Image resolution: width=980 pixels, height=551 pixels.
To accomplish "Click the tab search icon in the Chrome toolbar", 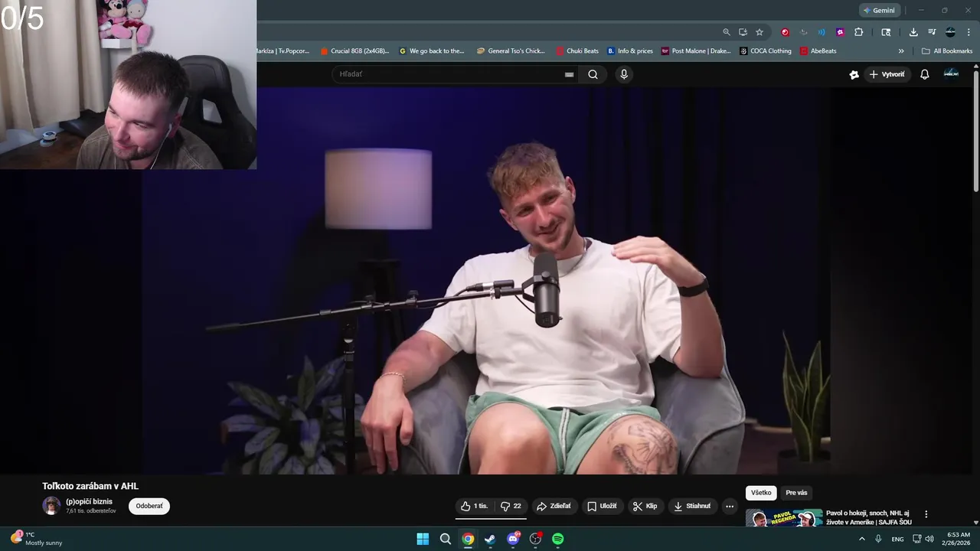I will pyautogui.click(x=886, y=32).
